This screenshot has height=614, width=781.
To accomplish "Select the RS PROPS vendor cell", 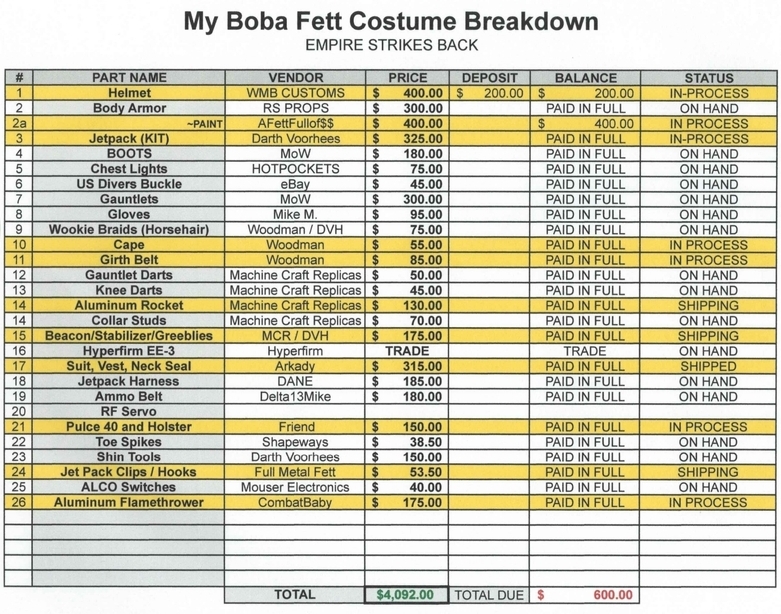I will 296,108.
